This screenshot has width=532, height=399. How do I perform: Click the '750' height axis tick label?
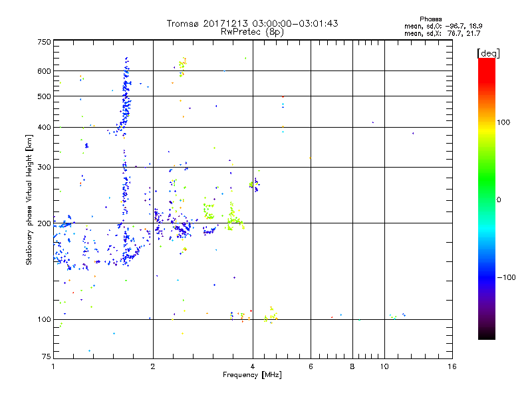pyautogui.click(x=44, y=42)
